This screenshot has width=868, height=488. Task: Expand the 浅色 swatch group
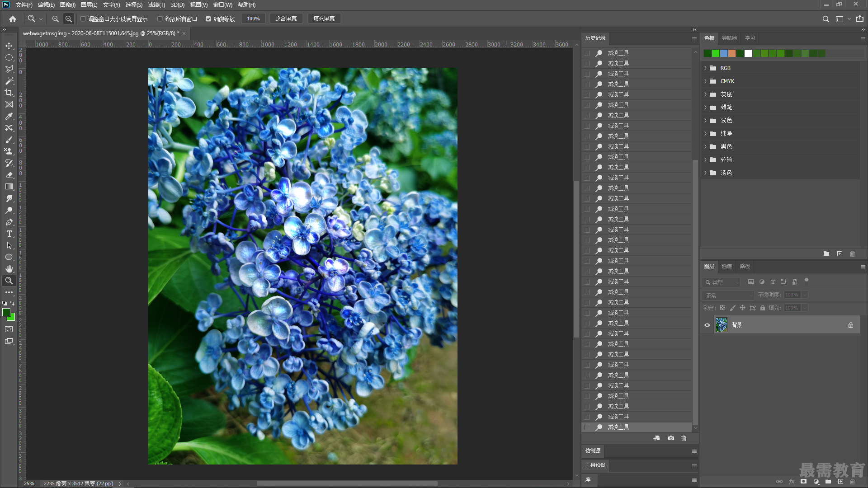(705, 121)
